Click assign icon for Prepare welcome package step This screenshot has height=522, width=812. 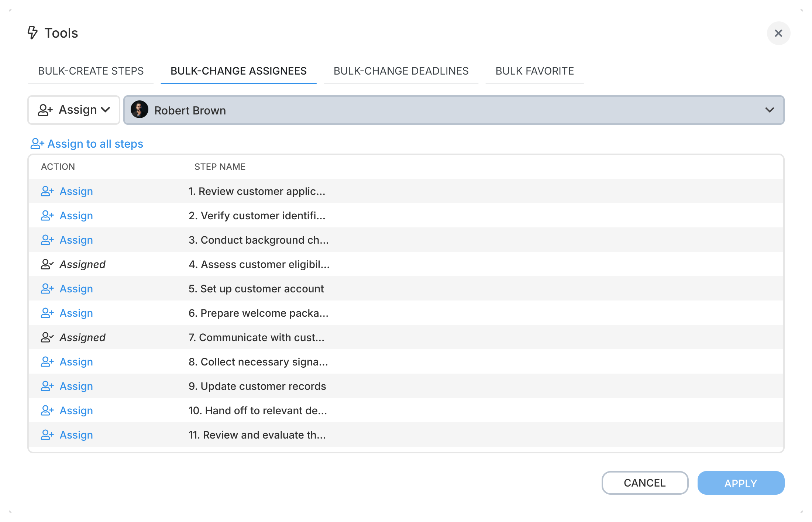tap(47, 313)
